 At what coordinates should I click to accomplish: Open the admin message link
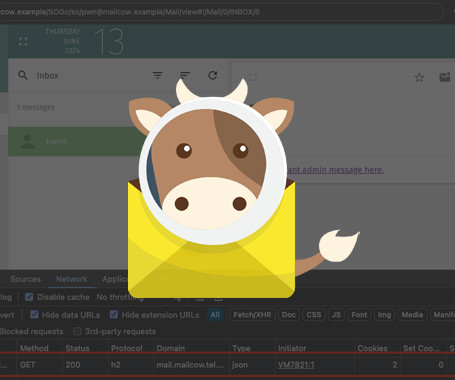tap(335, 170)
